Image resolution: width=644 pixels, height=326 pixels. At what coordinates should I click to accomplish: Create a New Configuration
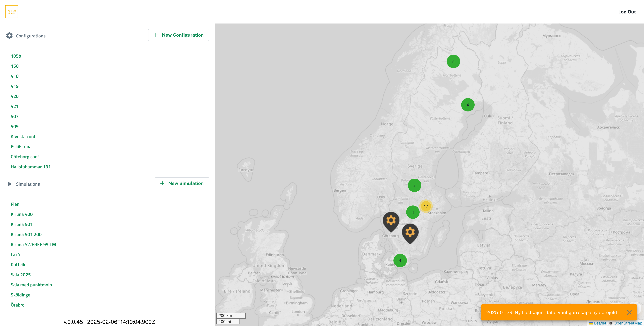coord(178,35)
